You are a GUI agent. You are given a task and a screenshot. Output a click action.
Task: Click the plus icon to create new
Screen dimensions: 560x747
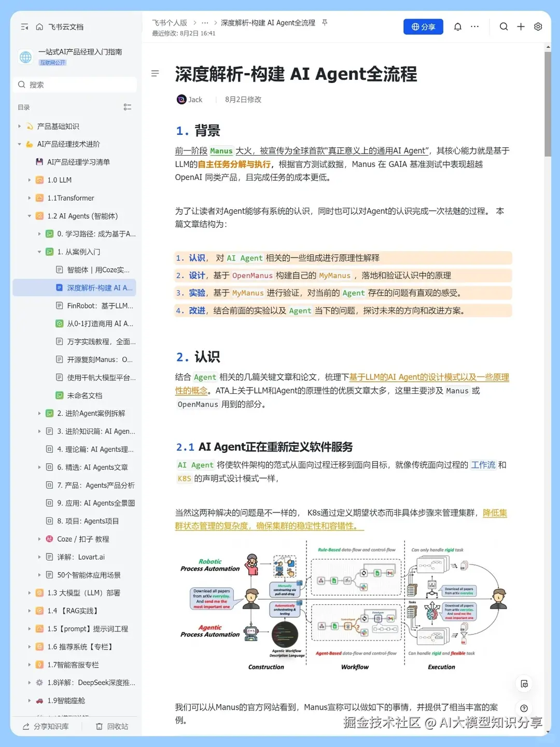click(x=521, y=26)
